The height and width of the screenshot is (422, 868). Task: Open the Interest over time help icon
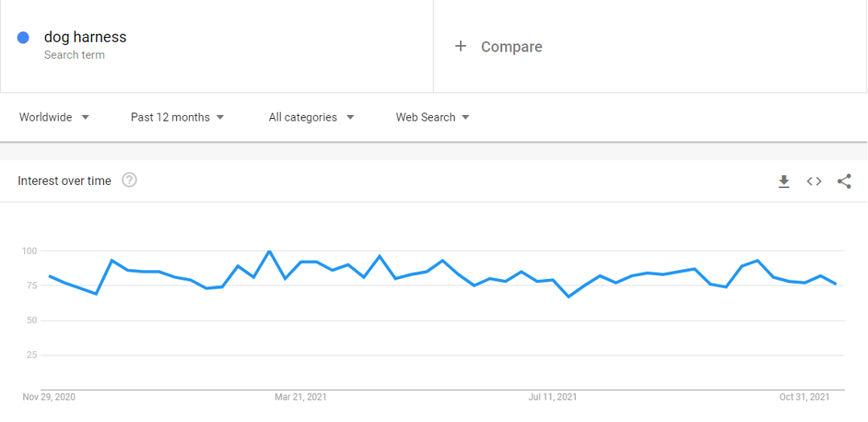pyautogui.click(x=130, y=180)
